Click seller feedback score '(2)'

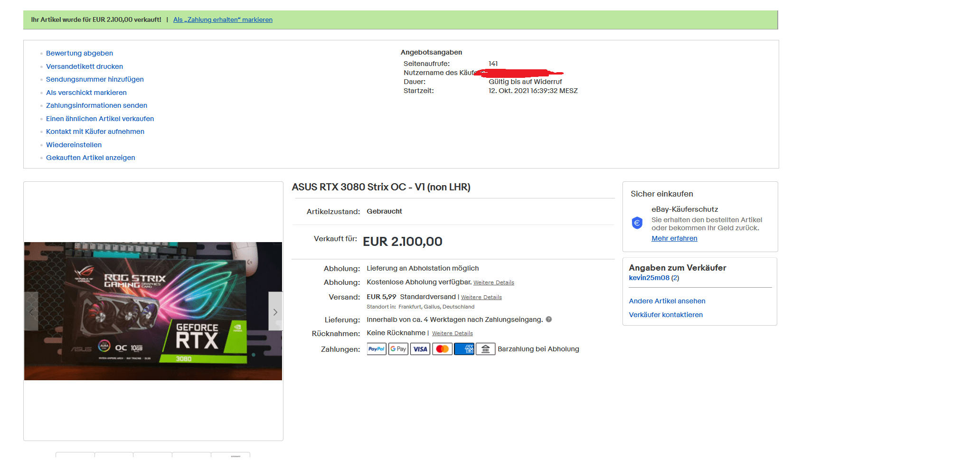[x=675, y=278]
